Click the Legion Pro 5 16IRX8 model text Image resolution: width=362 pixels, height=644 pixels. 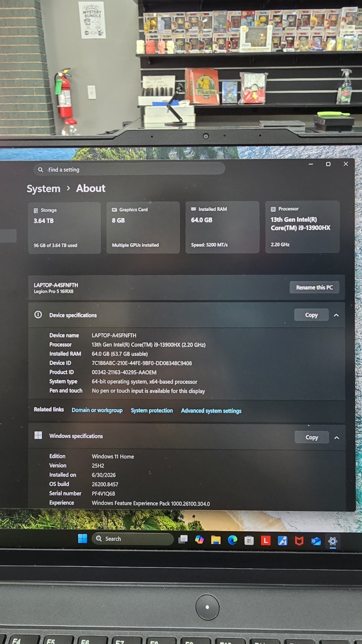point(53,291)
